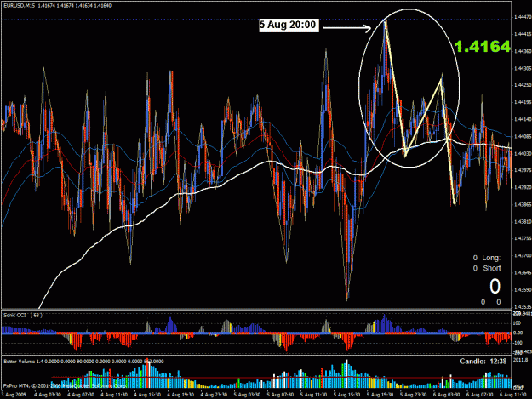Click the large green 1.4164 price label

pos(482,47)
